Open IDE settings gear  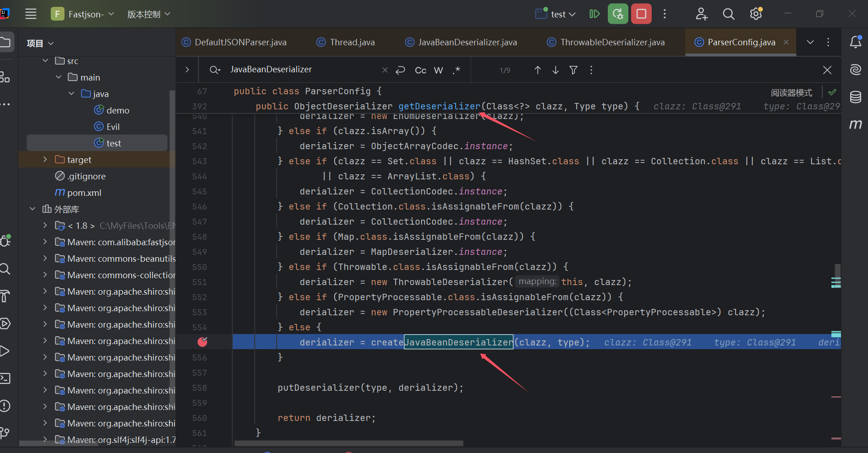point(756,14)
